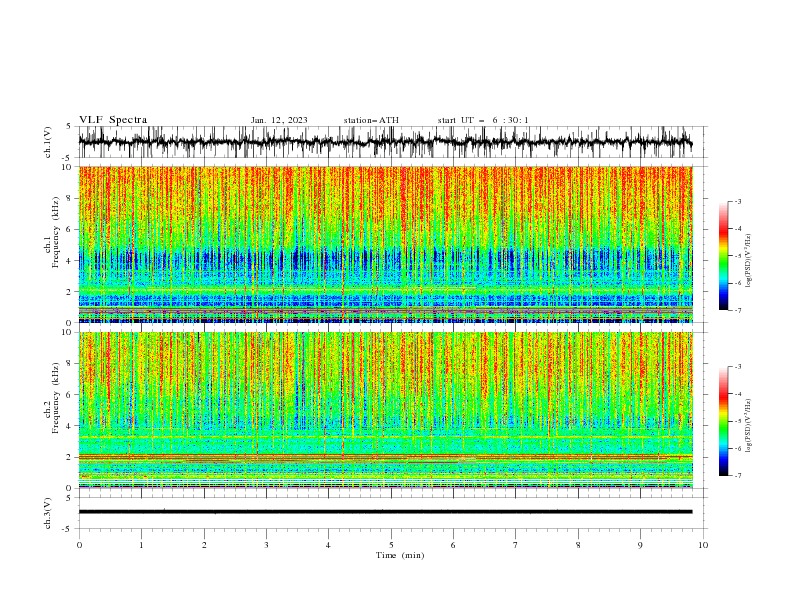Click the ch.1 color bar log(PSD) label
The image size is (792, 612).
pyautogui.click(x=749, y=261)
